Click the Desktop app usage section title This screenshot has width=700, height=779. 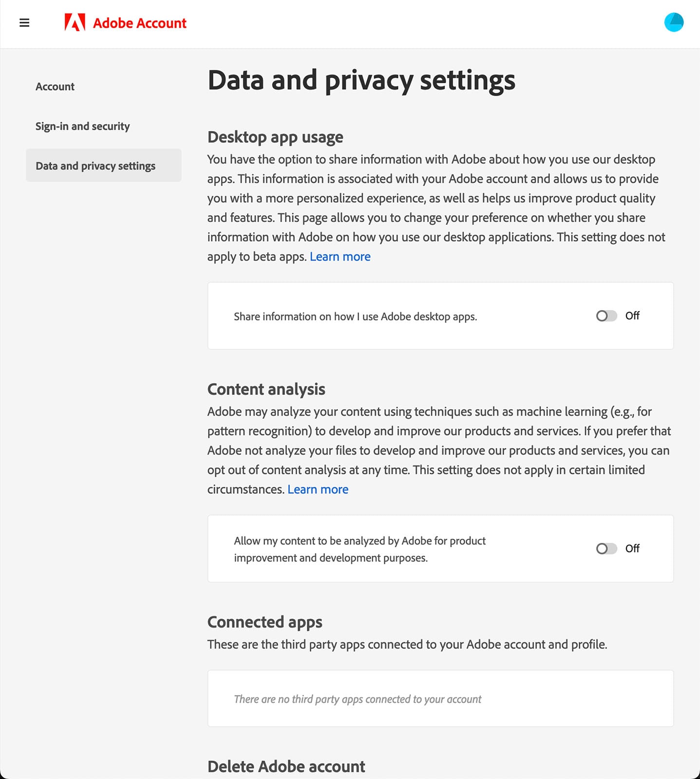276,137
